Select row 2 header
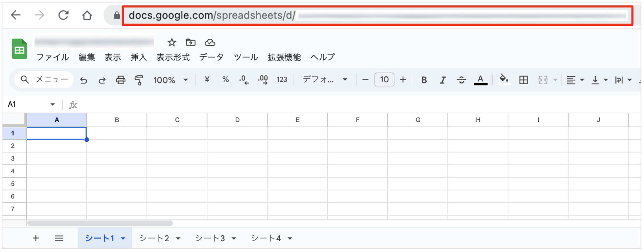Image resolution: width=644 pixels, height=252 pixels. 13,146
